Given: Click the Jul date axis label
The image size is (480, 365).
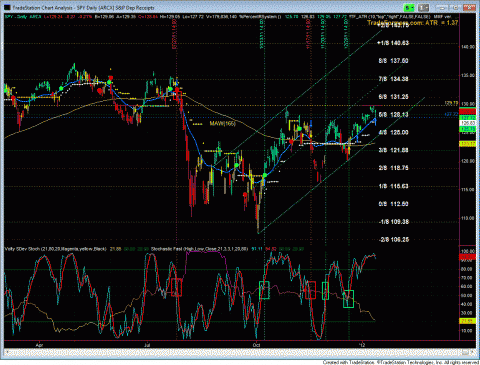Looking at the screenshot, I should tap(147, 345).
